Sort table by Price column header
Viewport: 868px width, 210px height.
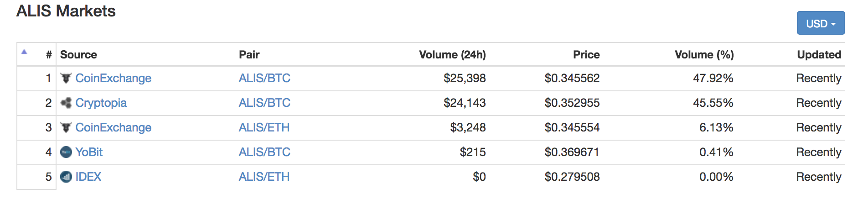click(586, 55)
